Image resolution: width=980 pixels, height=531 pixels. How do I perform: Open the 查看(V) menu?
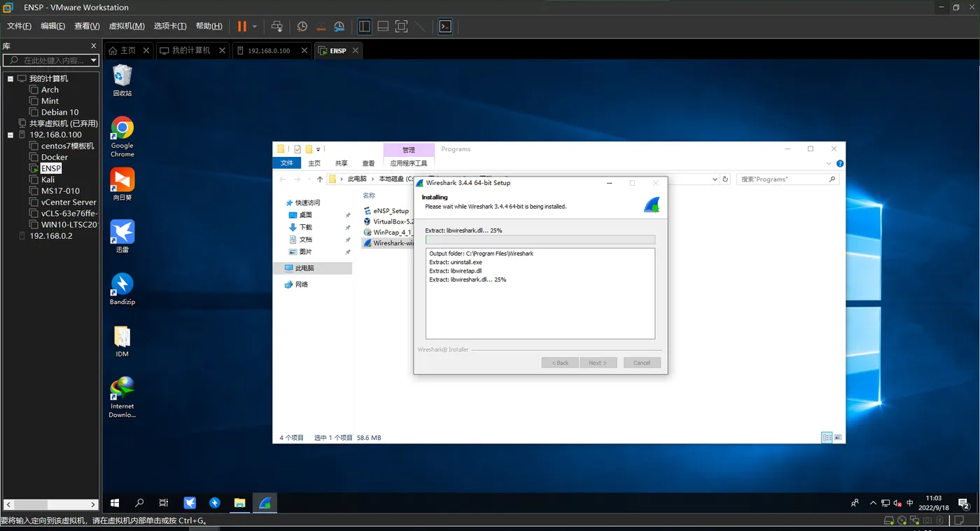(x=87, y=26)
